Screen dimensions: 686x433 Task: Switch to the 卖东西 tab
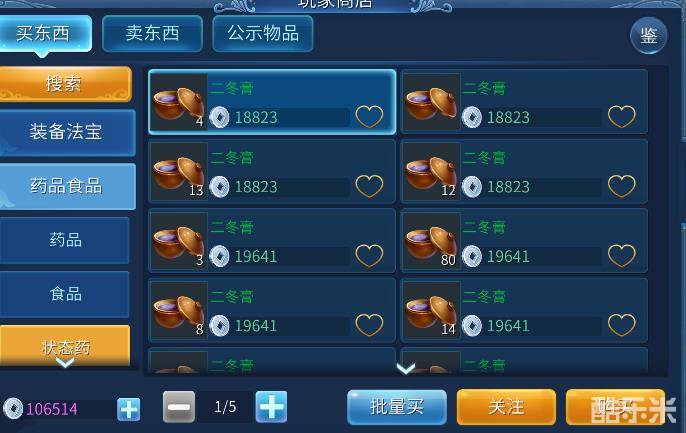[152, 33]
